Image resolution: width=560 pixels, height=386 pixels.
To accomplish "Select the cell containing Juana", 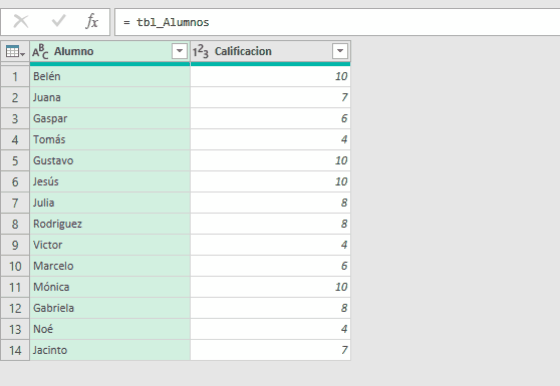I will [110, 97].
